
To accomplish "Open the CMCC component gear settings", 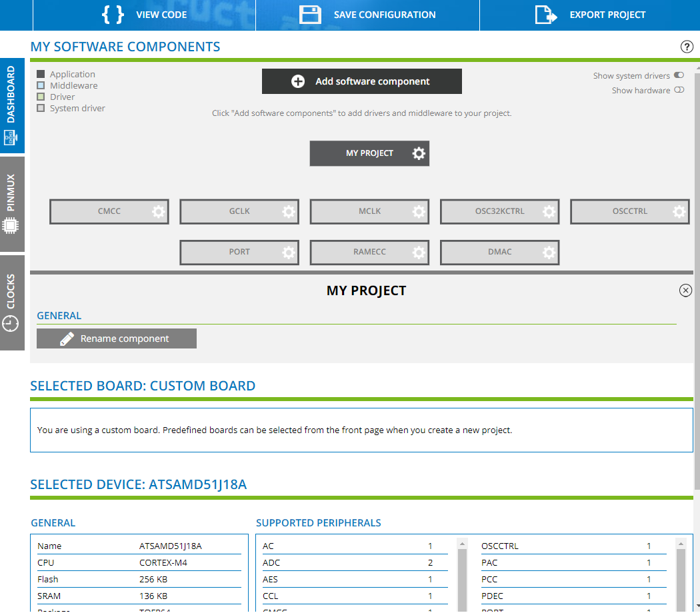I will point(158,211).
